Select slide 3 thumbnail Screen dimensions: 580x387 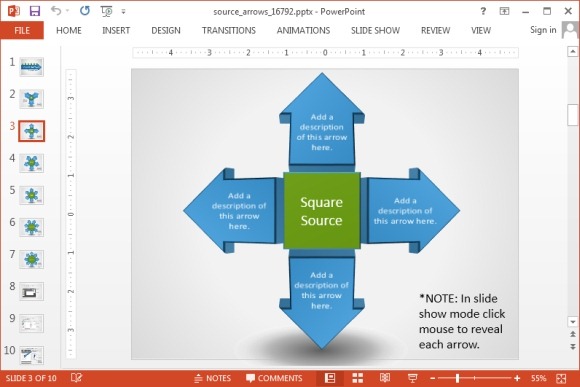point(31,131)
